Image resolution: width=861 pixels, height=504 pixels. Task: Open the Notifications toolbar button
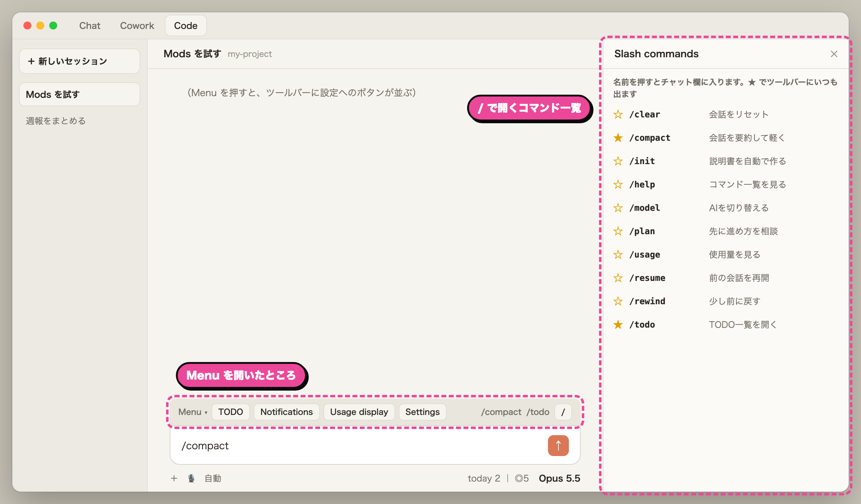pos(286,412)
